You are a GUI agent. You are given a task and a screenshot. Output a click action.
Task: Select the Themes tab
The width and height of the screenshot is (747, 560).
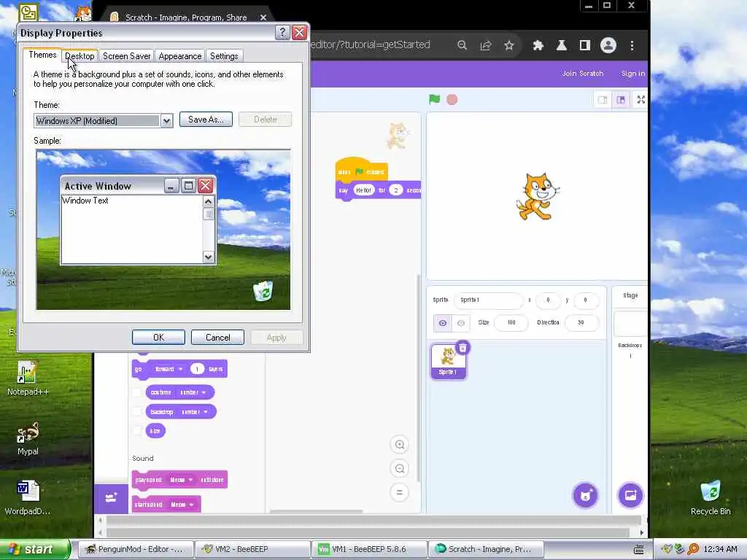[x=42, y=55]
